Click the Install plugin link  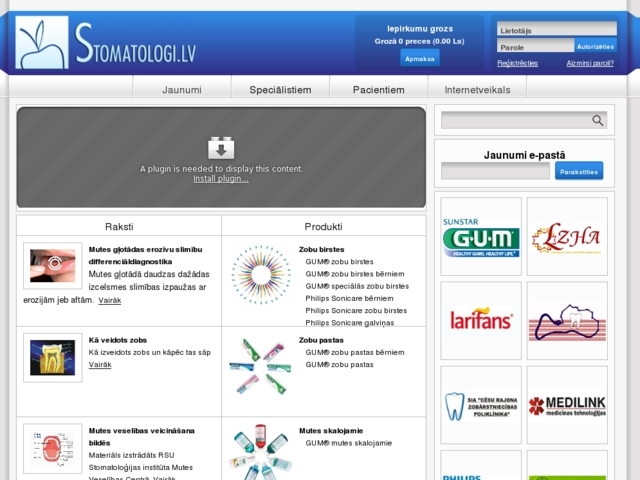(221, 179)
